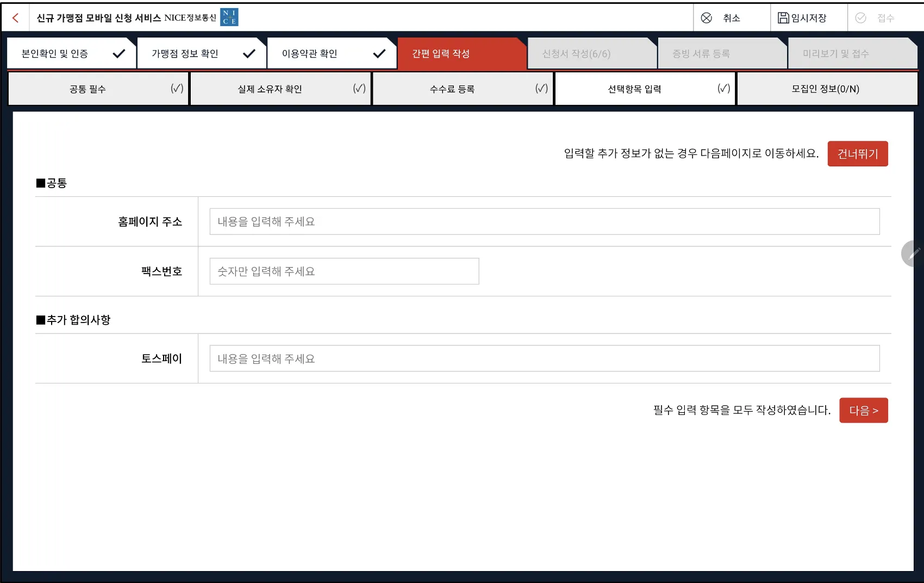Select the 선택항목 입력 sub-tab
The height and width of the screenshot is (583, 924).
pos(645,89)
